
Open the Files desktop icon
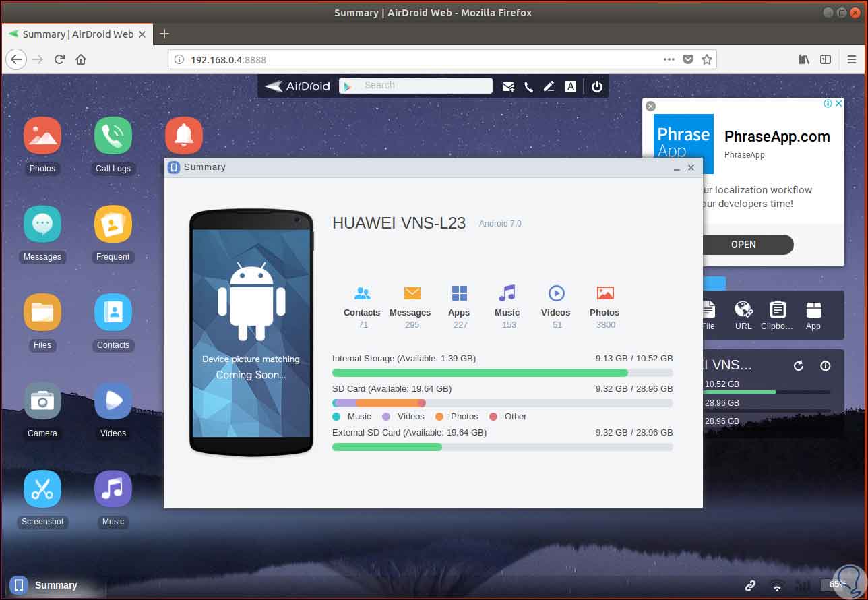coord(42,313)
